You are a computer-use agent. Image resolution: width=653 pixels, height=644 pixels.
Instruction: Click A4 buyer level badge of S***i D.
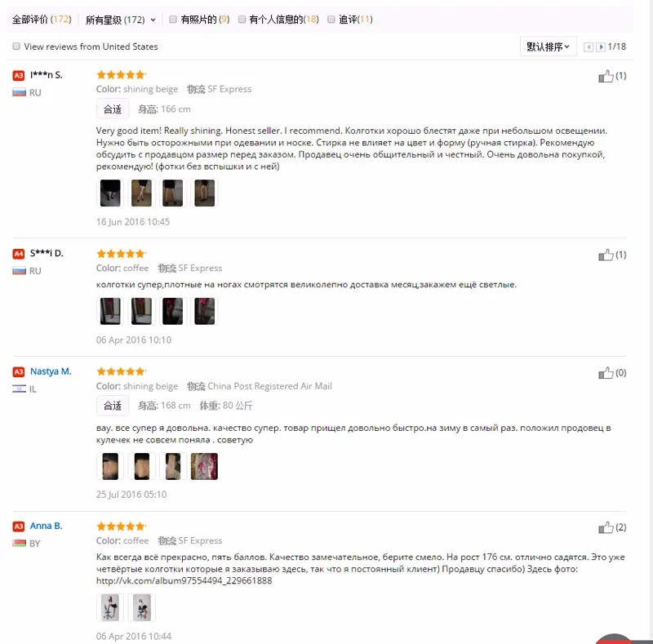coord(18,254)
